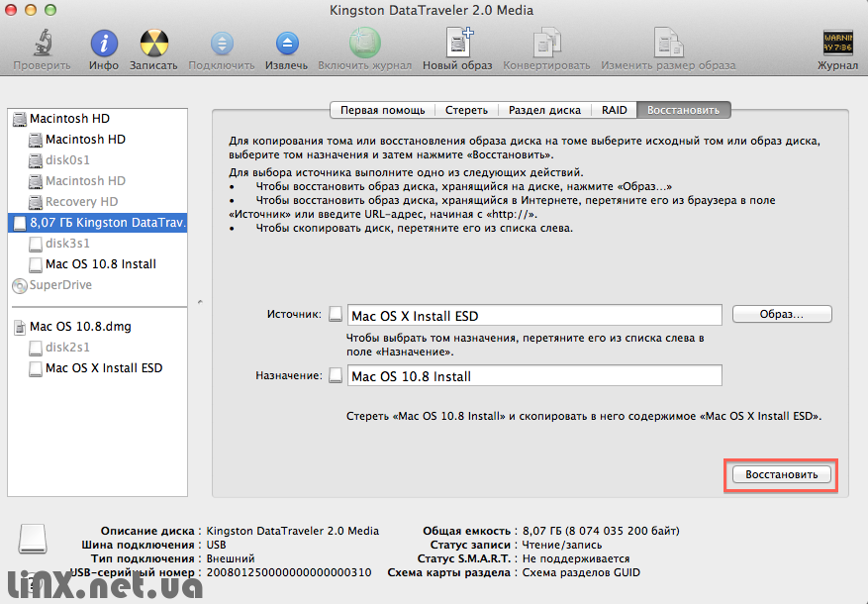Click the Не поддерживается S.M.A.R.T. value

pos(576,558)
